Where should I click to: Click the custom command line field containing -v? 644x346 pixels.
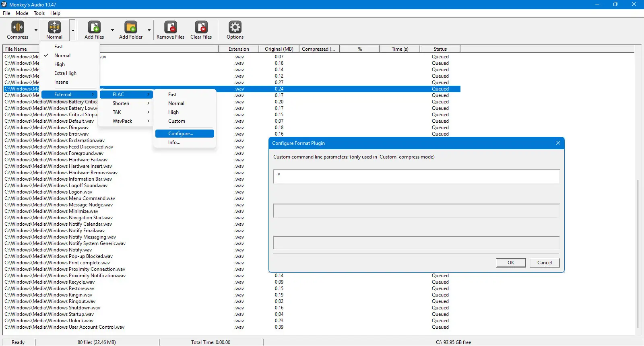[x=417, y=177]
